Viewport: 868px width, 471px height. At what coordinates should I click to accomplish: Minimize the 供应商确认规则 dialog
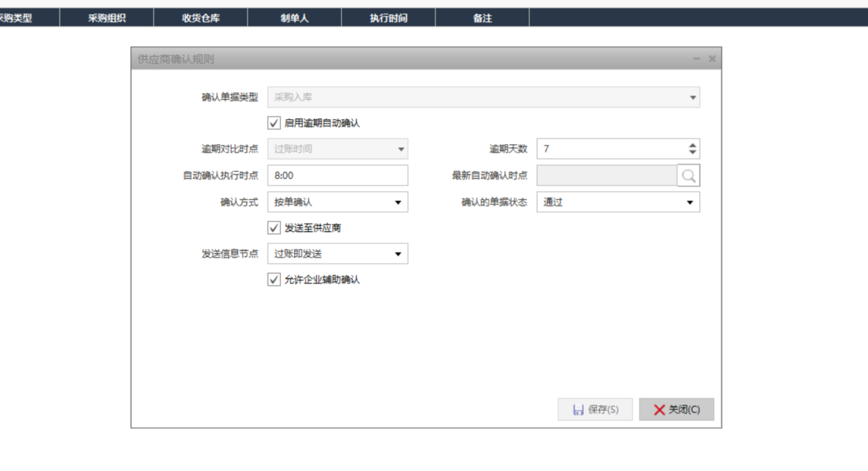(697, 59)
